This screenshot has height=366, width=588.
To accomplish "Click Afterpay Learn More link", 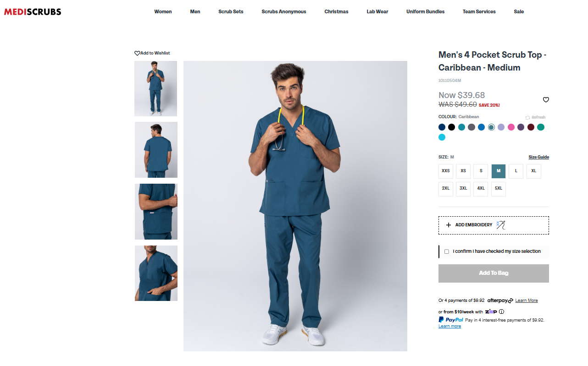I will tap(526, 300).
